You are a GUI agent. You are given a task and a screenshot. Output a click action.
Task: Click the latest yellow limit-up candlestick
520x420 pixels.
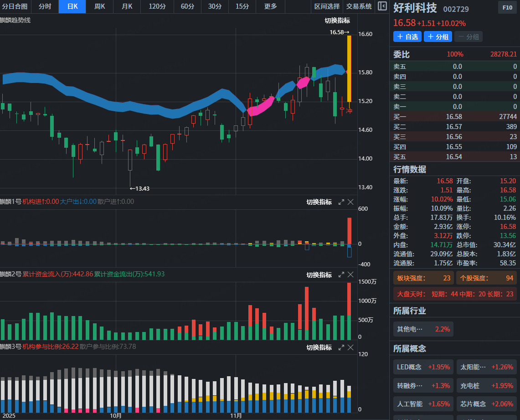pos(349,68)
